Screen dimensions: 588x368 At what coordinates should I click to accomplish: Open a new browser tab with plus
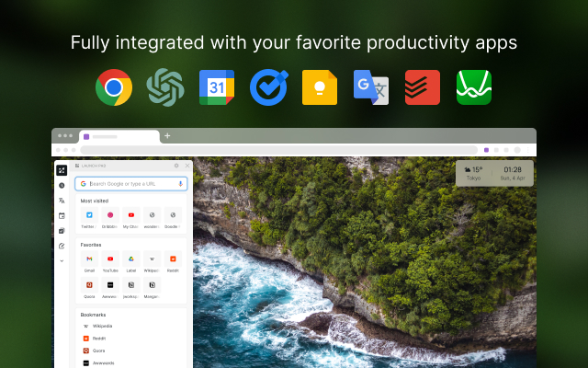[167, 136]
